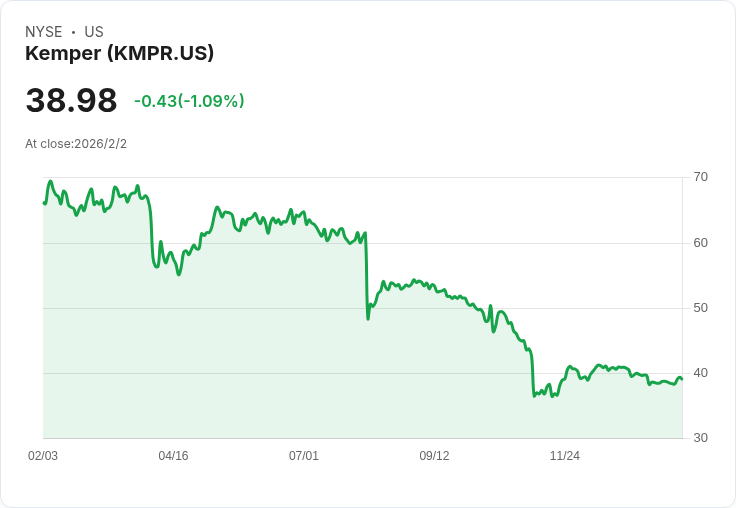The image size is (736, 508).
Task: Click the 38.98 closing price
Action: pyautogui.click(x=71, y=100)
